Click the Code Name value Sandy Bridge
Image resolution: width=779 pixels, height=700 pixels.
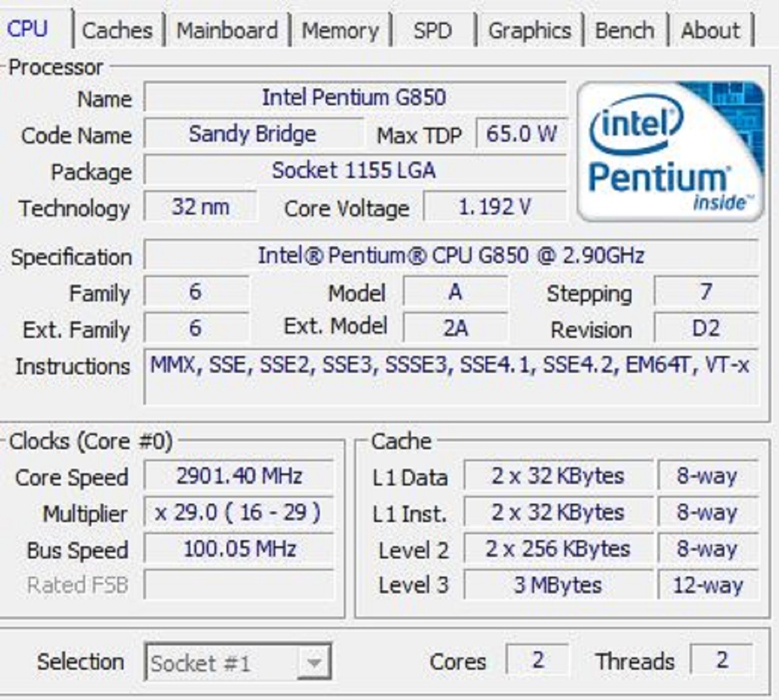(253, 134)
